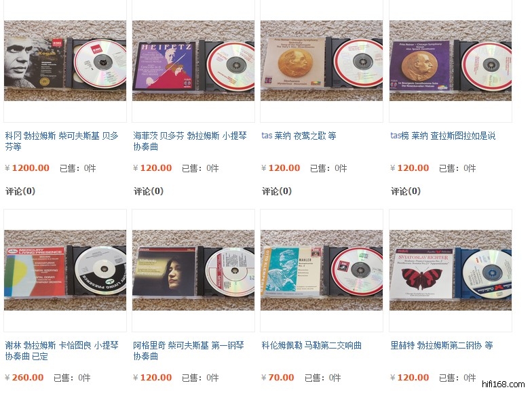
Task: Open the tas 莱纳 夜莺之歌 等 listing
Action: pyautogui.click(x=299, y=136)
